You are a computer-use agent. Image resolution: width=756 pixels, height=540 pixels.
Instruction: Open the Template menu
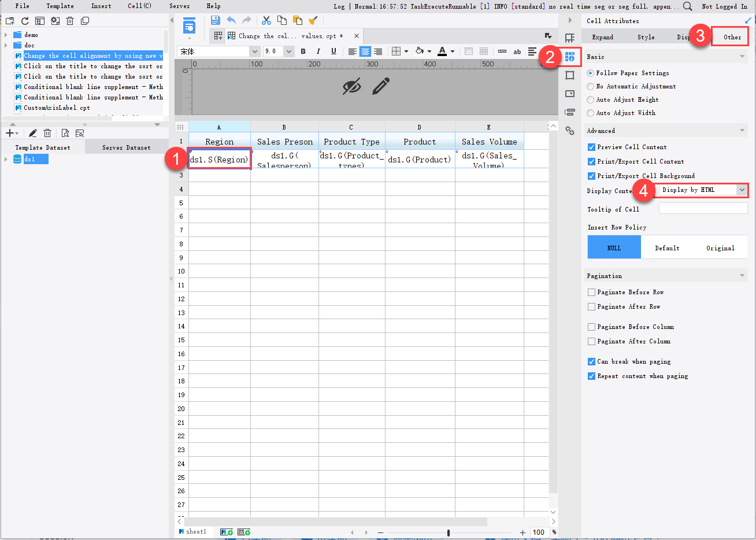tap(60, 6)
